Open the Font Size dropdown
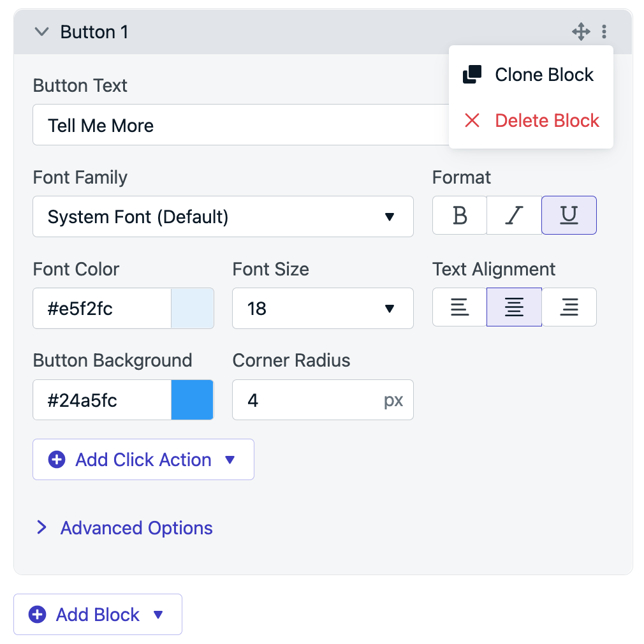 click(x=323, y=308)
